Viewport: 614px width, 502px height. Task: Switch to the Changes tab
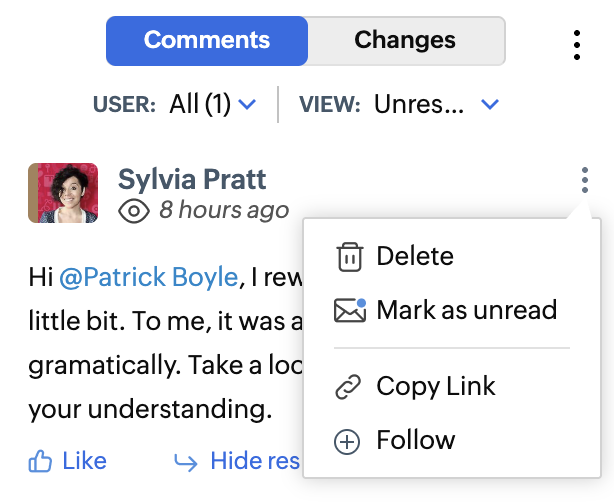click(x=405, y=41)
